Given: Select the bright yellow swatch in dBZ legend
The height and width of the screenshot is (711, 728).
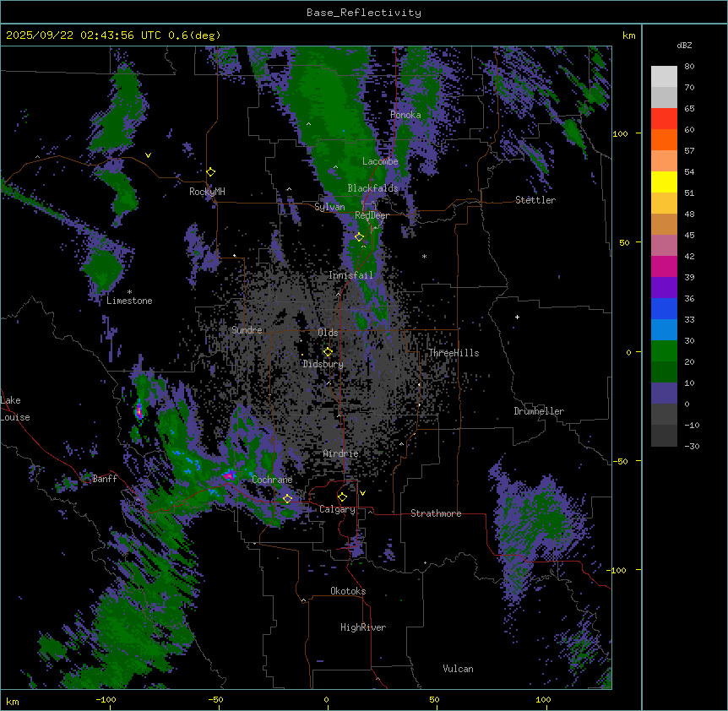Looking at the screenshot, I should (664, 182).
